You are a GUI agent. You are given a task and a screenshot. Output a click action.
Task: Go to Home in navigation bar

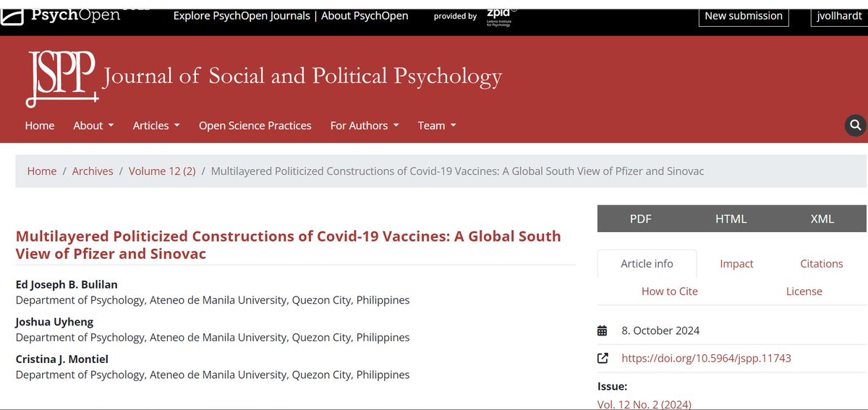point(40,125)
